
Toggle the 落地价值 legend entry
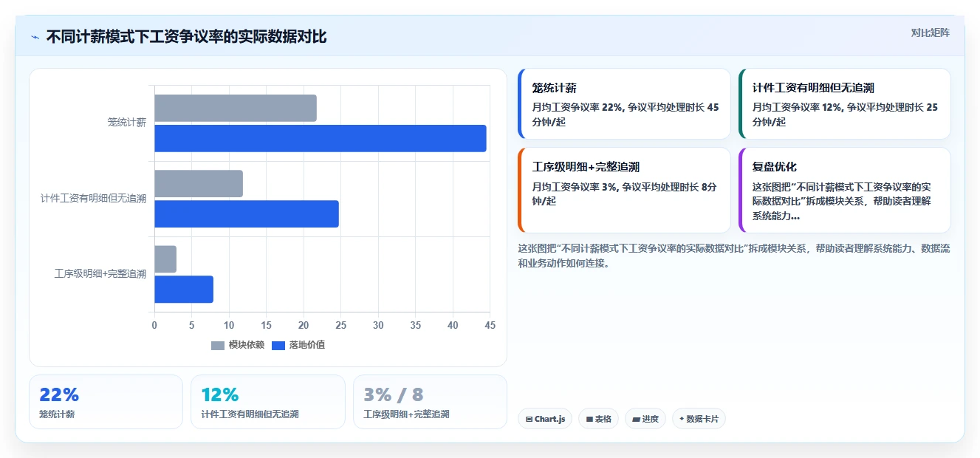[298, 345]
